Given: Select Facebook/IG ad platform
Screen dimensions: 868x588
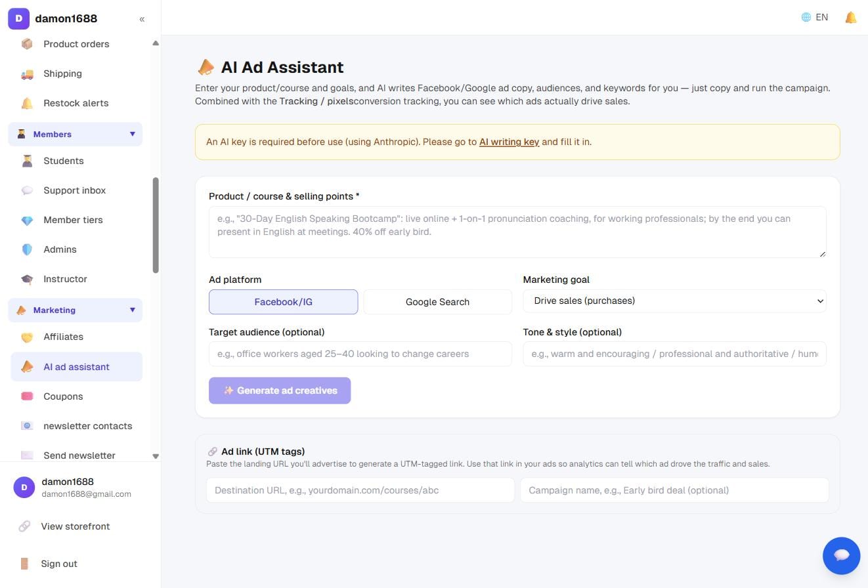Looking at the screenshot, I should point(284,302).
